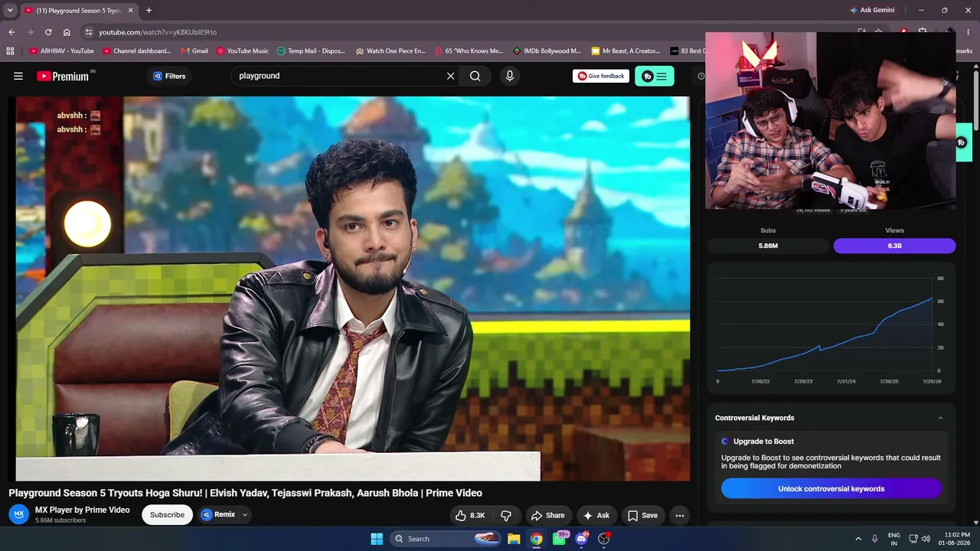Show hidden system tray icons
Image resolution: width=980 pixels, height=551 pixels.
click(858, 539)
